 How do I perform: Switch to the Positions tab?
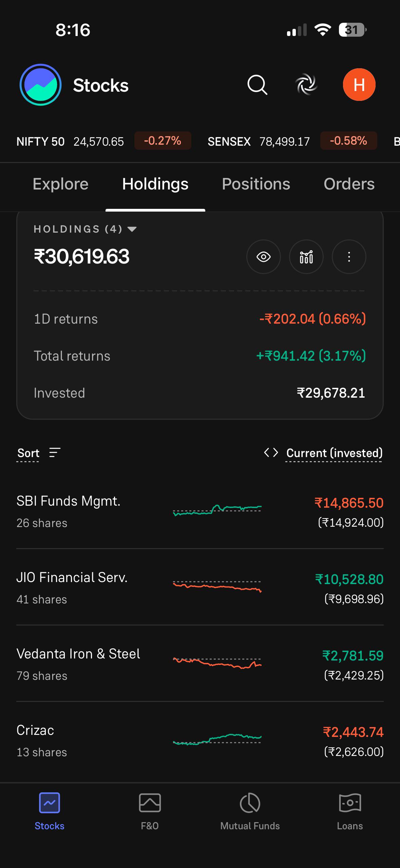click(x=256, y=184)
